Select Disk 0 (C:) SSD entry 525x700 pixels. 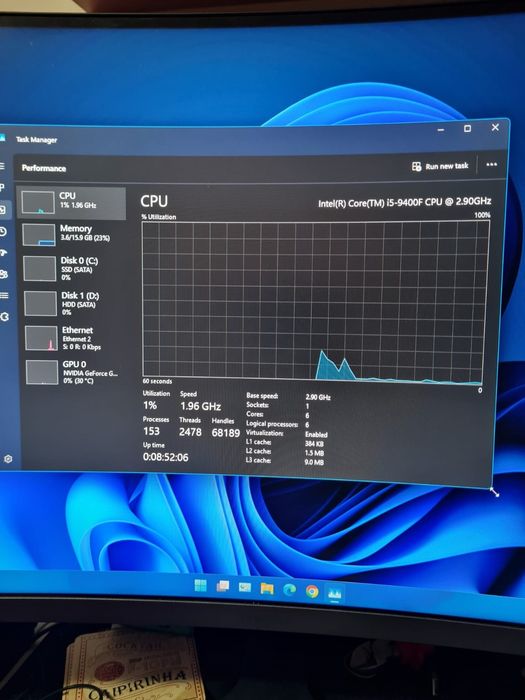coord(74,268)
